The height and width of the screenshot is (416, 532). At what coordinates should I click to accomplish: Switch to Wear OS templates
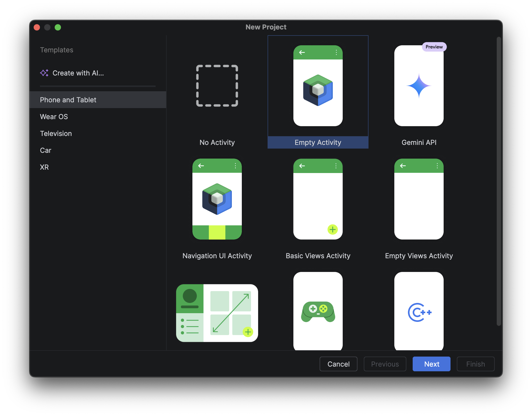(98, 116)
